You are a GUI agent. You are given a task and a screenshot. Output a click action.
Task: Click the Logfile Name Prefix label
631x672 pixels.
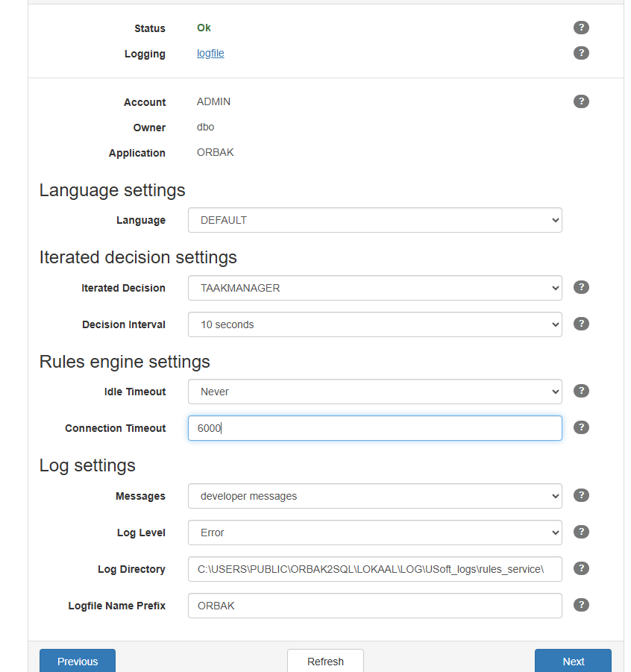[117, 606]
